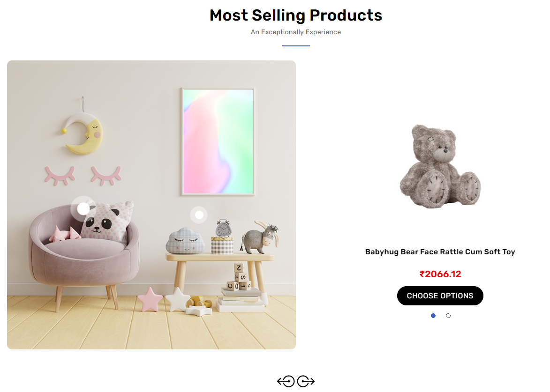
Task: Click the pink star on the floor
Action: tap(150, 300)
